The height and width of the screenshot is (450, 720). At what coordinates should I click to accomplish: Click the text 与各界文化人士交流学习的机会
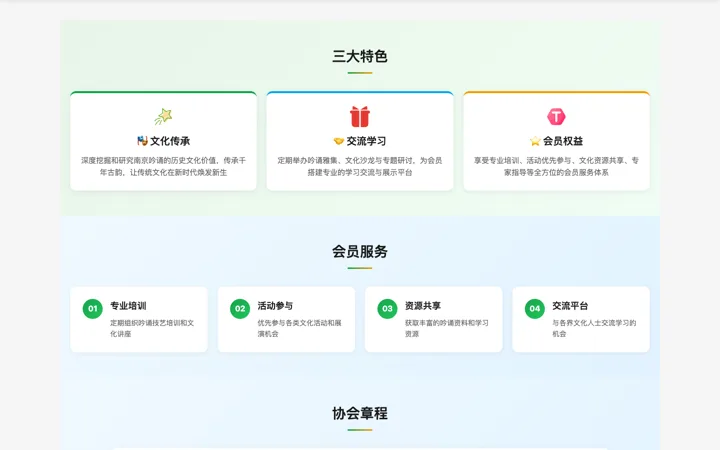[594, 328]
